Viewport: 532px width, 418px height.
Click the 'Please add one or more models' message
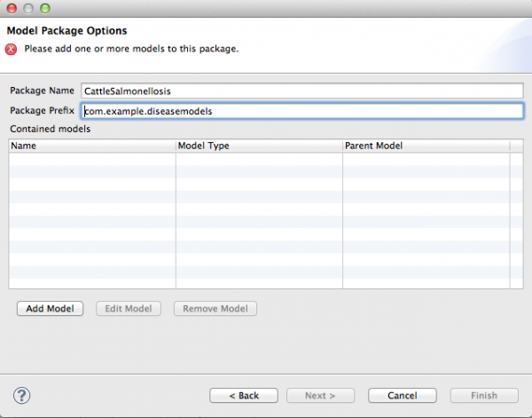coord(131,49)
